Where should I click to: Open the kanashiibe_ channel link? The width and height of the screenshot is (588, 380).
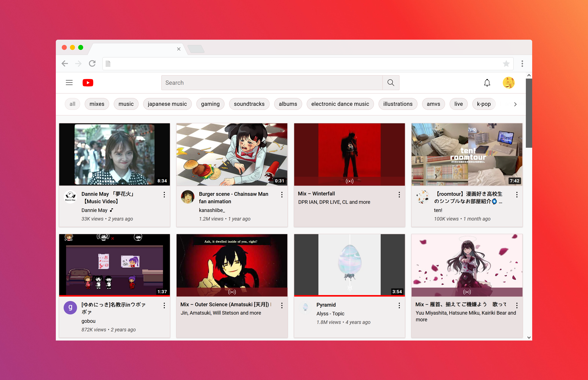[x=212, y=210]
